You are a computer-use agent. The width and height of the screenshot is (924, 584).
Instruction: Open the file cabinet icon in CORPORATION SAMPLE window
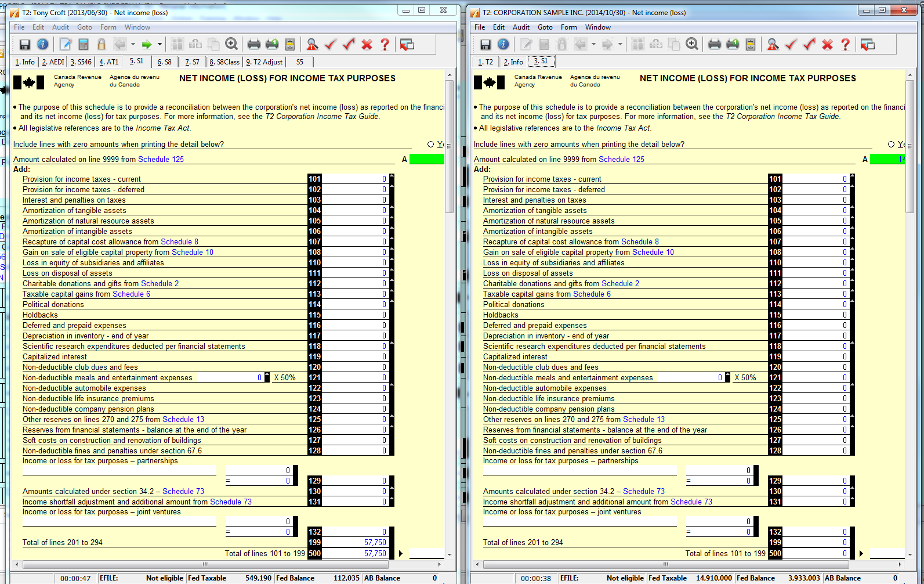pyautogui.click(x=751, y=44)
